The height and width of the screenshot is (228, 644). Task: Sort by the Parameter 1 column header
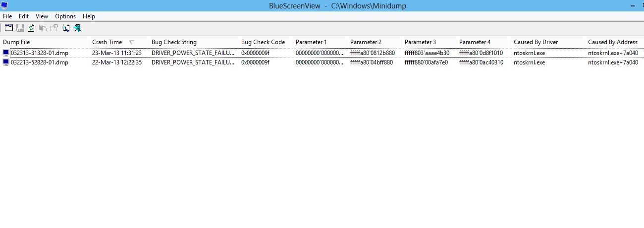pyautogui.click(x=320, y=42)
